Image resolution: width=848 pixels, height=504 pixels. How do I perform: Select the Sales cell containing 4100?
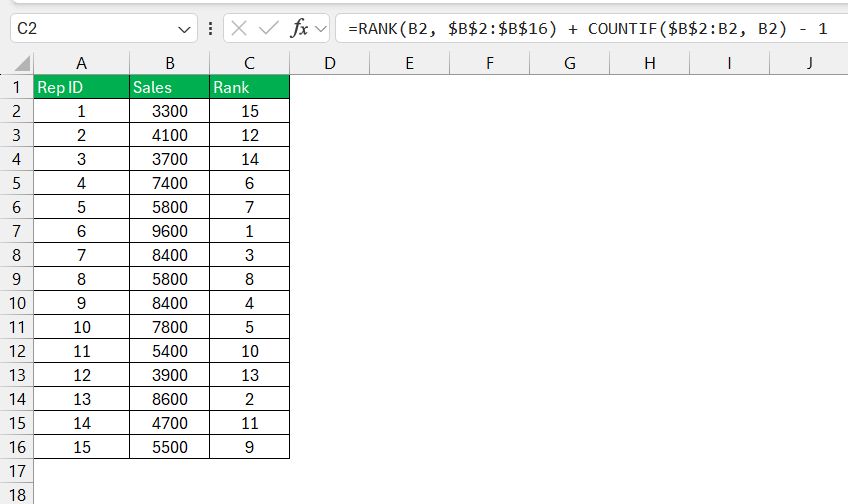coord(170,135)
